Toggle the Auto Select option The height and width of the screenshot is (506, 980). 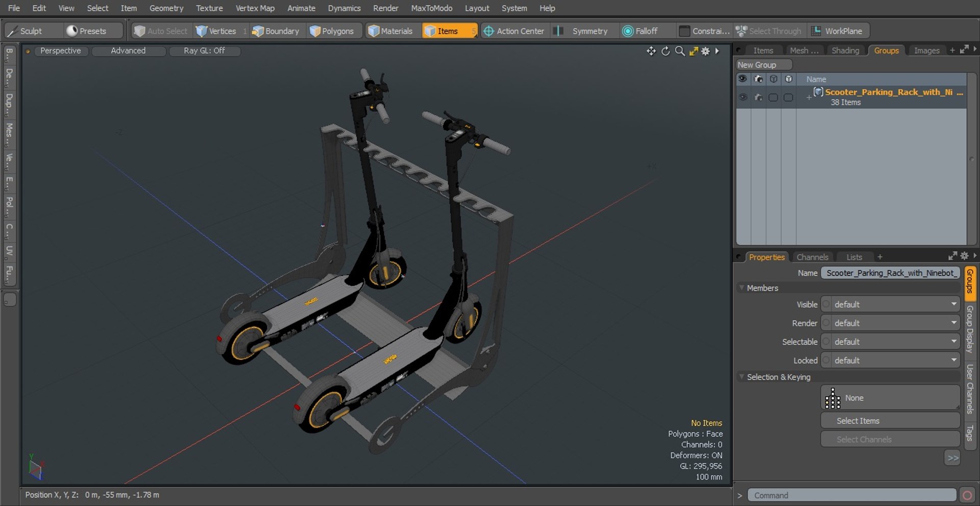click(x=161, y=31)
